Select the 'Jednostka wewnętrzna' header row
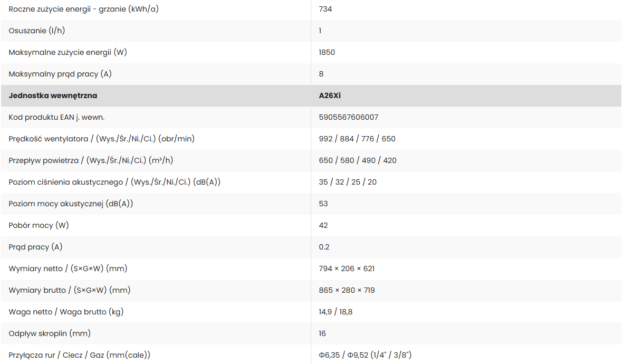623x364 pixels. [311, 96]
